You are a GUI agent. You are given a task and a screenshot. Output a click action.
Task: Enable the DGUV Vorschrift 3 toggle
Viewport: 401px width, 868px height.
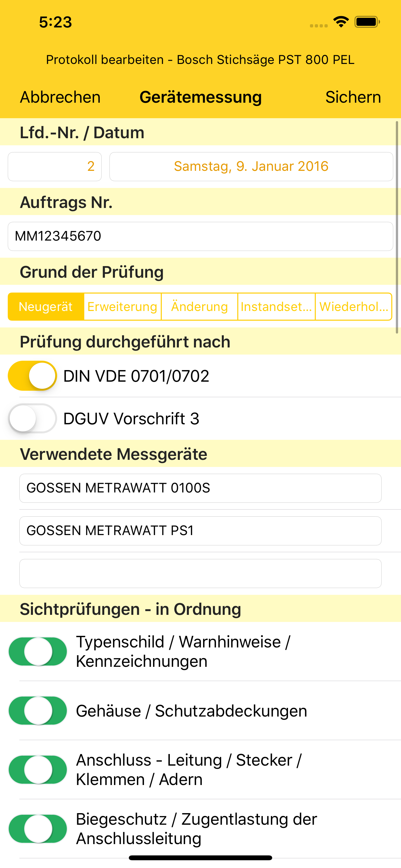(32, 419)
